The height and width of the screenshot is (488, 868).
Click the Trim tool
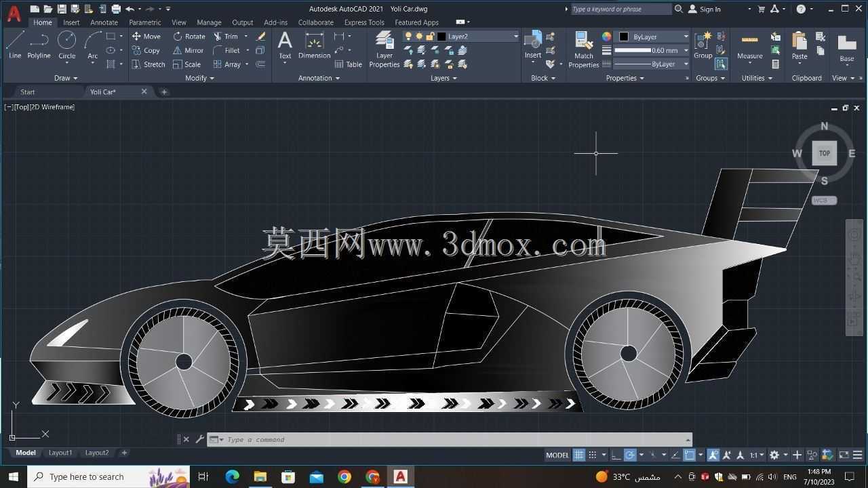tap(226, 36)
